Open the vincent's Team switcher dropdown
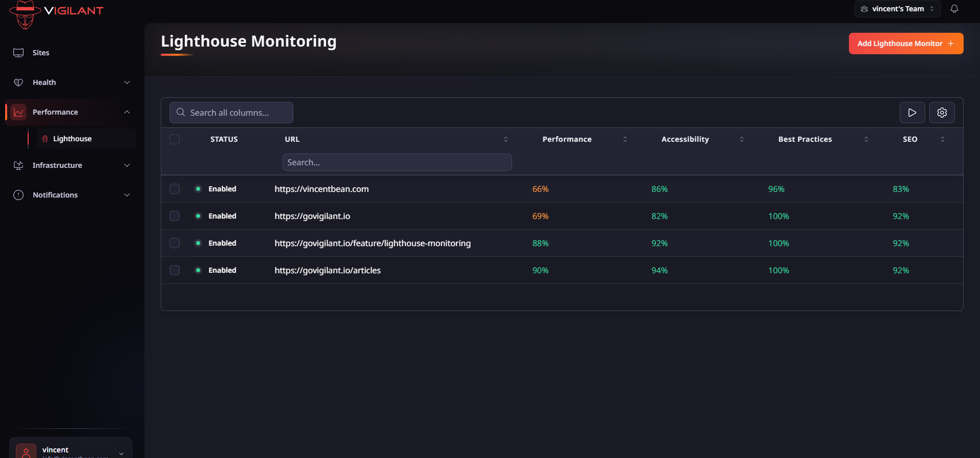Viewport: 980px width, 458px height. tap(897, 9)
